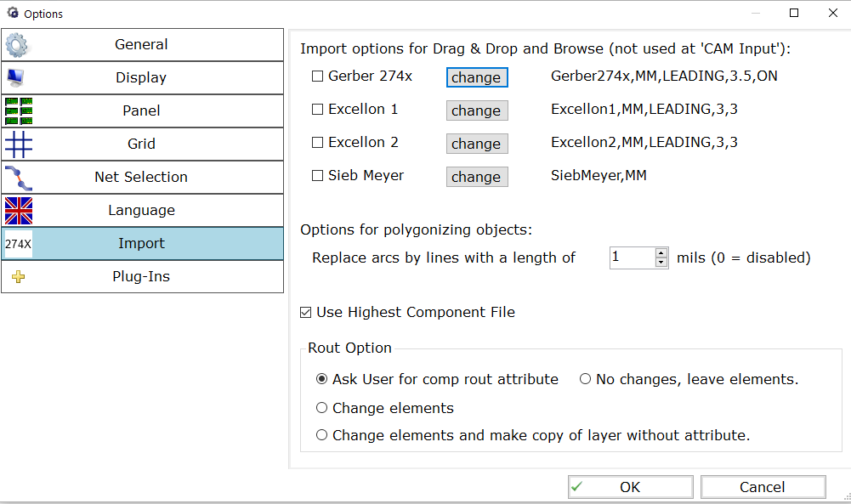
Task: Click the Display monitor icon
Action: tap(16, 78)
